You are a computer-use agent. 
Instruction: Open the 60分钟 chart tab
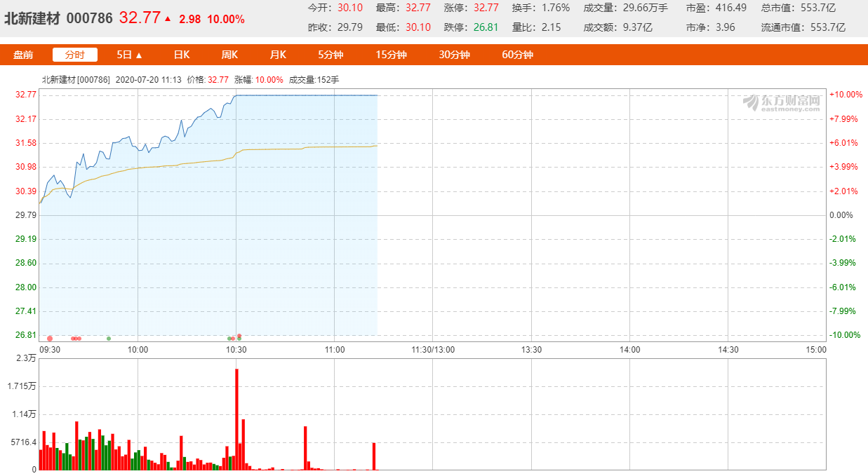[517, 55]
